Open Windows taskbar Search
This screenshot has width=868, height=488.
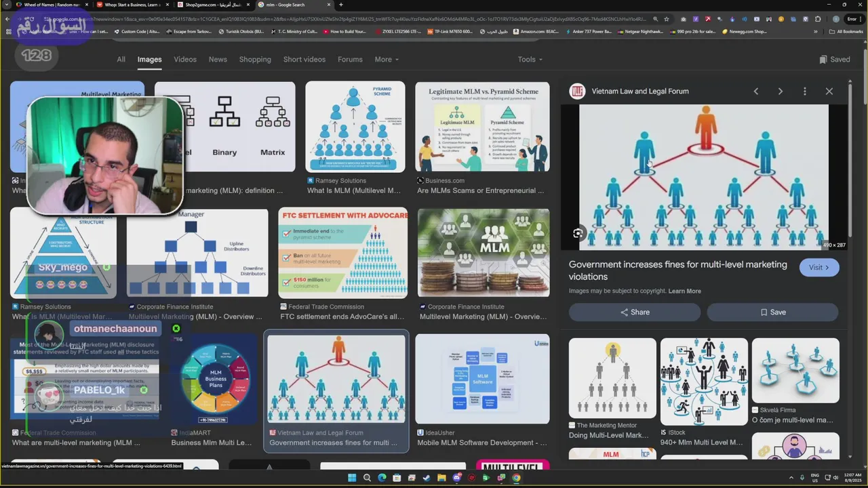(367, 478)
